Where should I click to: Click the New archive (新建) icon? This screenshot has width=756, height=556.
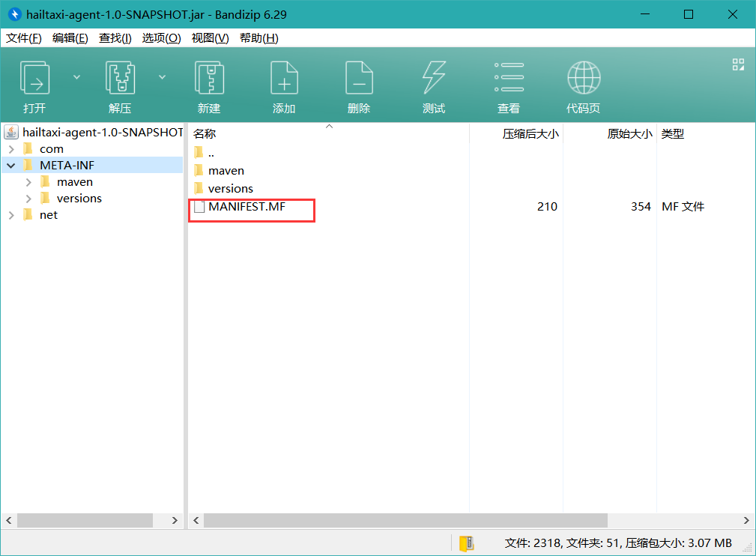[209, 78]
